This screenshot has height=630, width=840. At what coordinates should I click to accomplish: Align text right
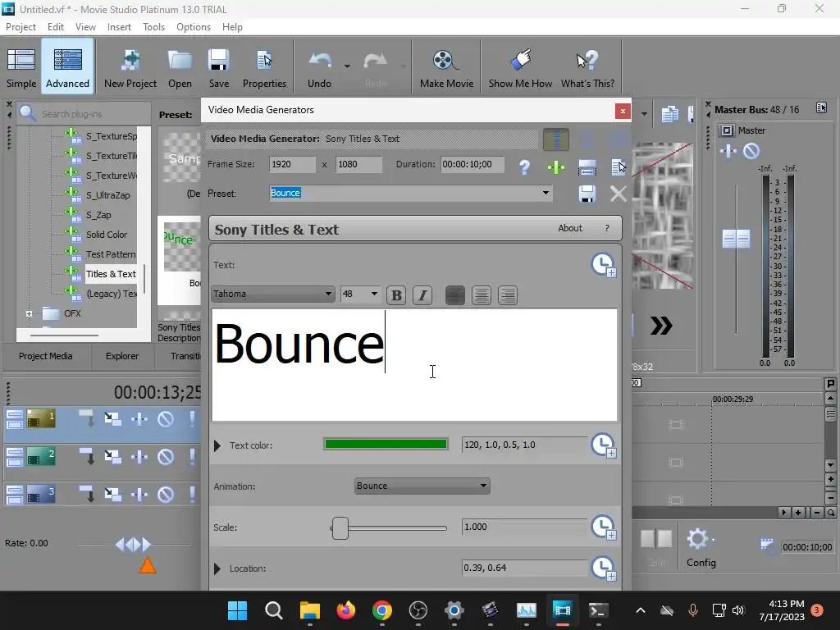point(507,295)
